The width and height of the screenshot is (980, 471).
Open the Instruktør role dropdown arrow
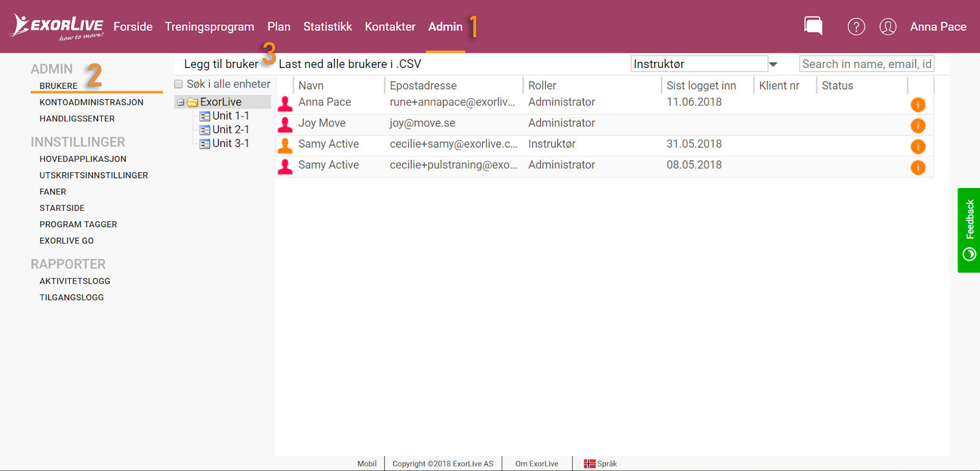(773, 64)
